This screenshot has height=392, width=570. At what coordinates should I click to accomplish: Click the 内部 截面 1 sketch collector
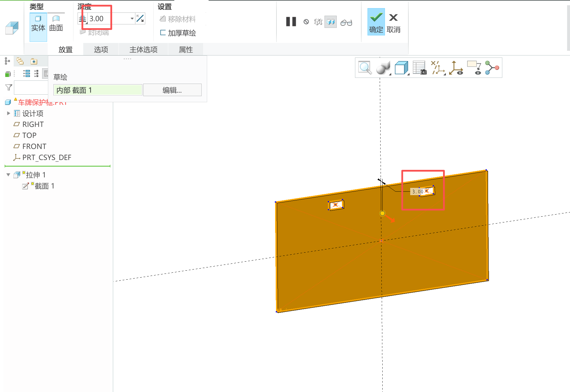click(98, 90)
